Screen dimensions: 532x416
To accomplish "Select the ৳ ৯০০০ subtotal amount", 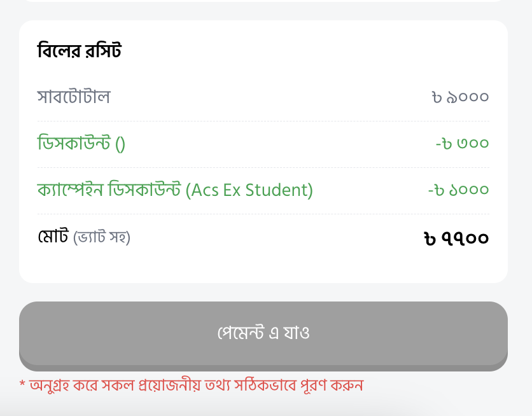I will [x=461, y=97].
